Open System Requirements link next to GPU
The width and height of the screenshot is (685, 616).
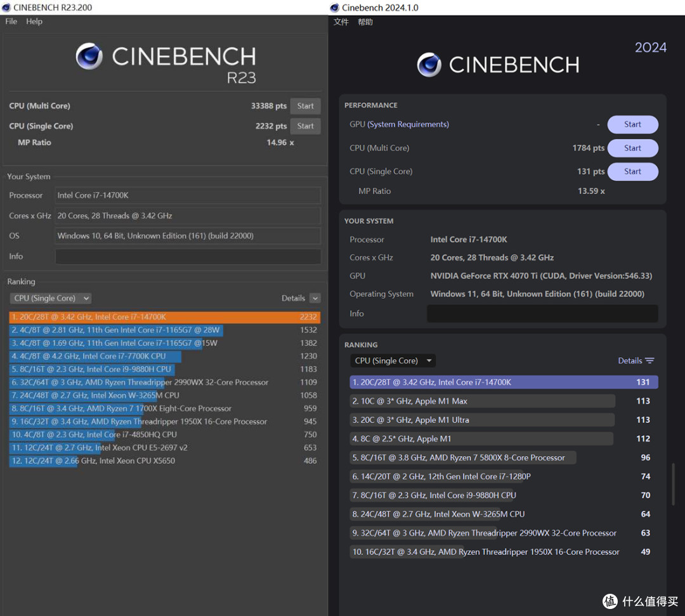pyautogui.click(x=408, y=124)
